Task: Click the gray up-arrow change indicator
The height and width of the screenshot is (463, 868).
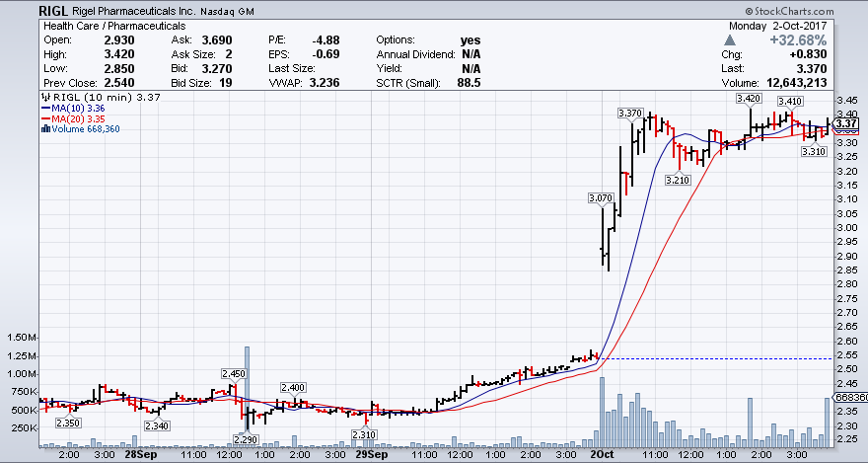Action: (730, 39)
